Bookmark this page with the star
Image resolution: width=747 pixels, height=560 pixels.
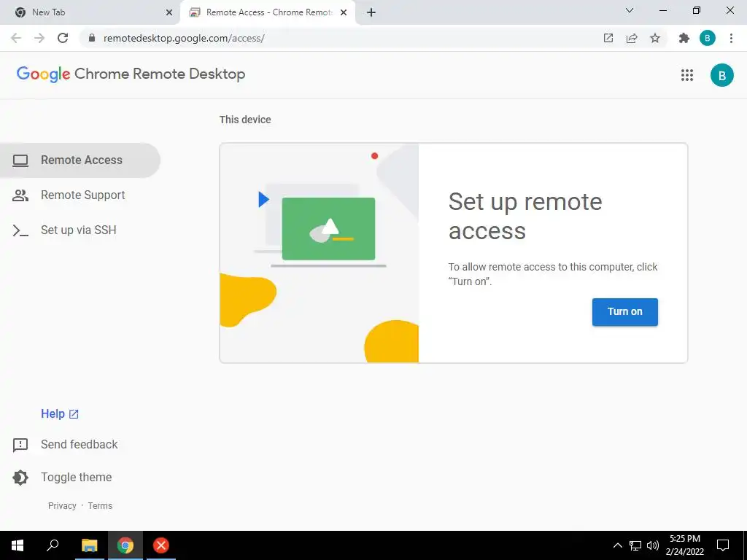tap(655, 38)
